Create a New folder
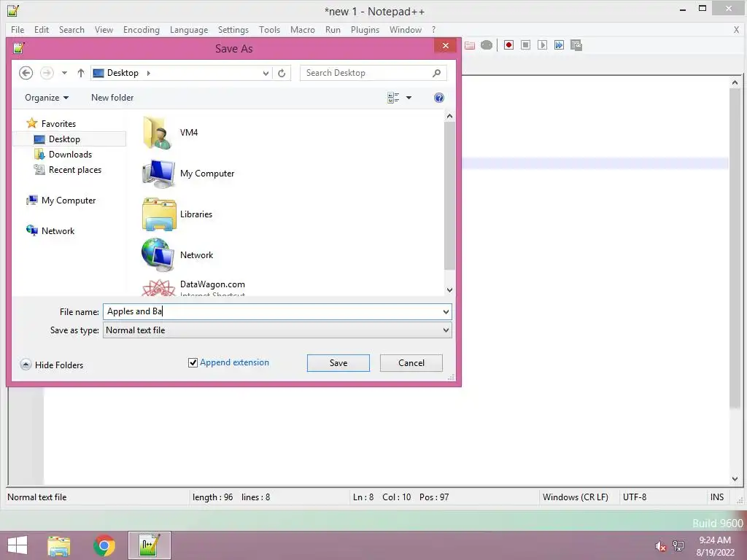747x560 pixels. pos(112,98)
